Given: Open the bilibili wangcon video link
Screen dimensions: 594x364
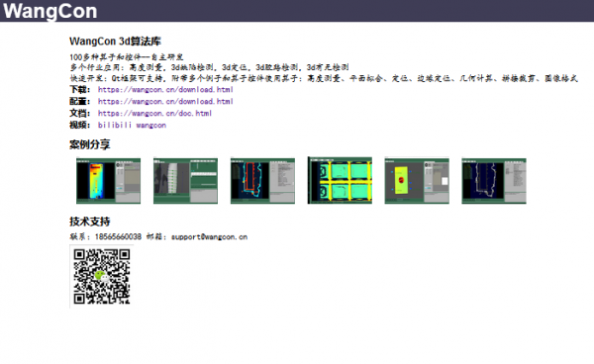Looking at the screenshot, I should coord(132,126).
